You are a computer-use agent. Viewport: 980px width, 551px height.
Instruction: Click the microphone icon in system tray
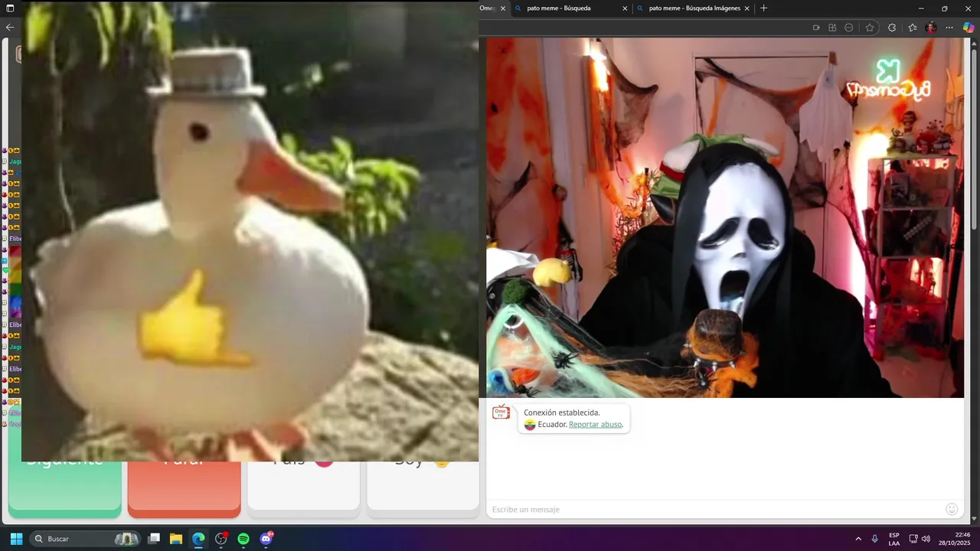click(875, 539)
